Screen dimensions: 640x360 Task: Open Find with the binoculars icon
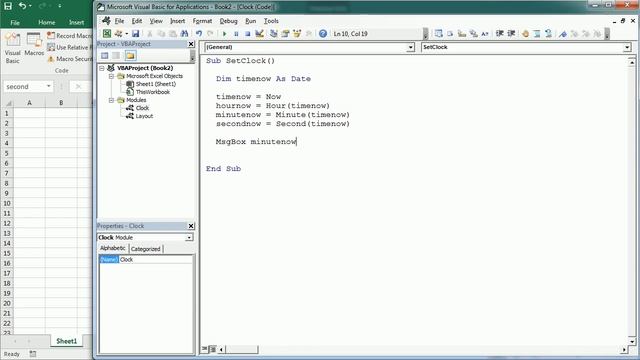[184, 34]
